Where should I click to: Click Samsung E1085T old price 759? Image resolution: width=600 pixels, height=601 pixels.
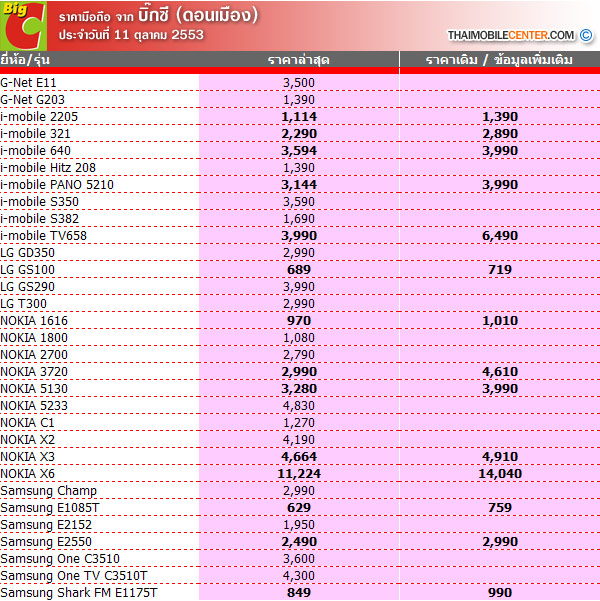point(500,507)
